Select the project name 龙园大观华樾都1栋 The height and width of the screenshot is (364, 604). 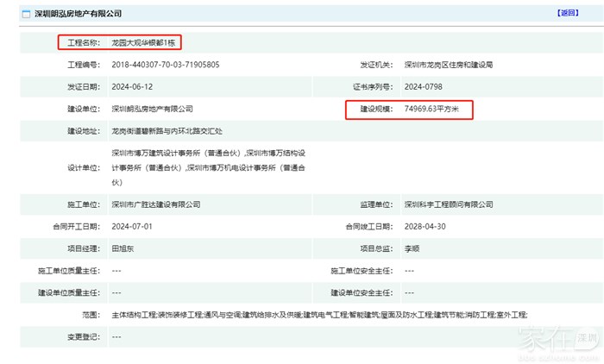click(145, 42)
